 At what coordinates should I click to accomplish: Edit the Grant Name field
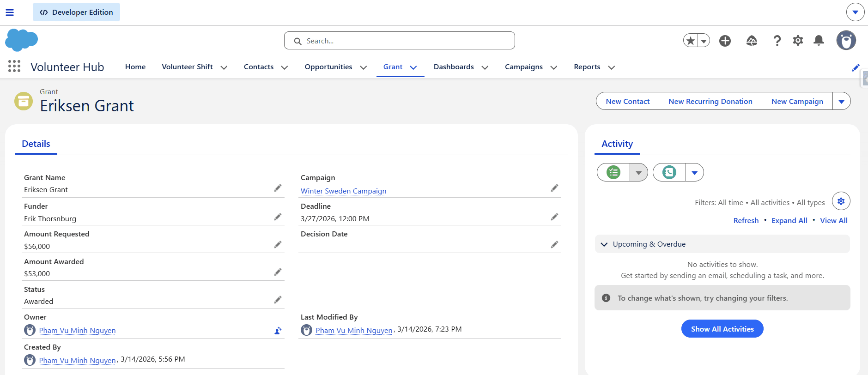pyautogui.click(x=278, y=188)
